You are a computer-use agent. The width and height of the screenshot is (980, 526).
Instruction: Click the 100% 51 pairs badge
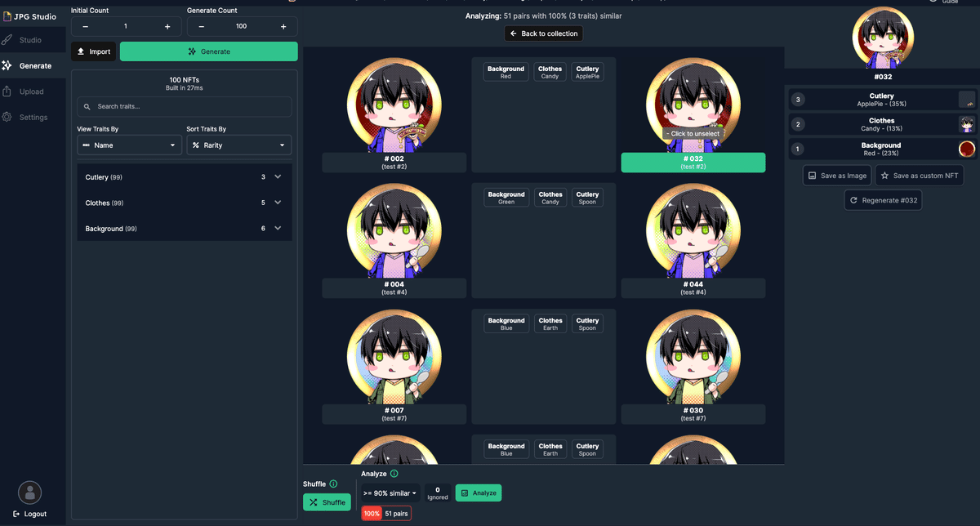386,514
